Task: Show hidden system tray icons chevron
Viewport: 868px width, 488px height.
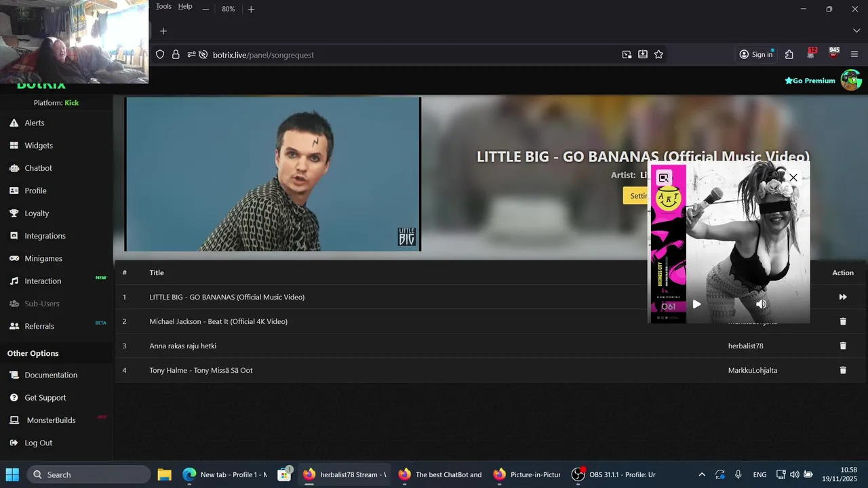Action: coord(702,474)
